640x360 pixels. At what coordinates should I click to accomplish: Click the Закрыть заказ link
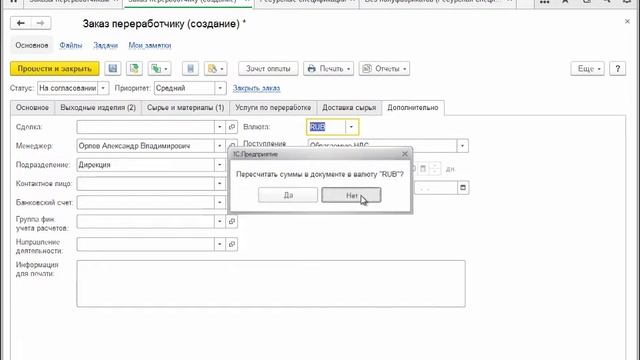pos(256,88)
